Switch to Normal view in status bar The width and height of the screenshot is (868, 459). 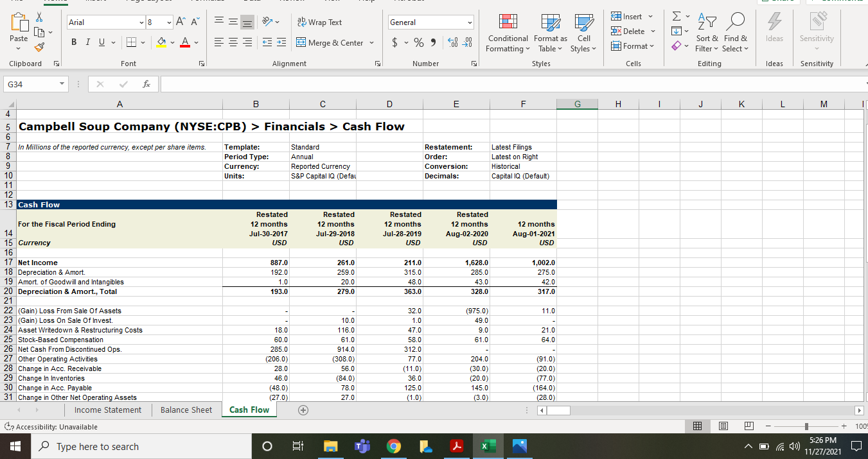[x=698, y=426]
